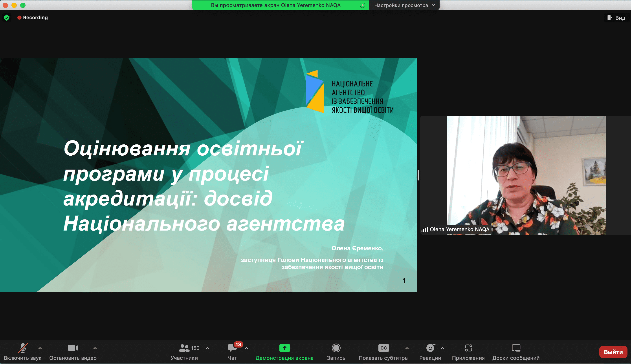
Task: Expand the arrow next to participants count
Action: (x=207, y=348)
